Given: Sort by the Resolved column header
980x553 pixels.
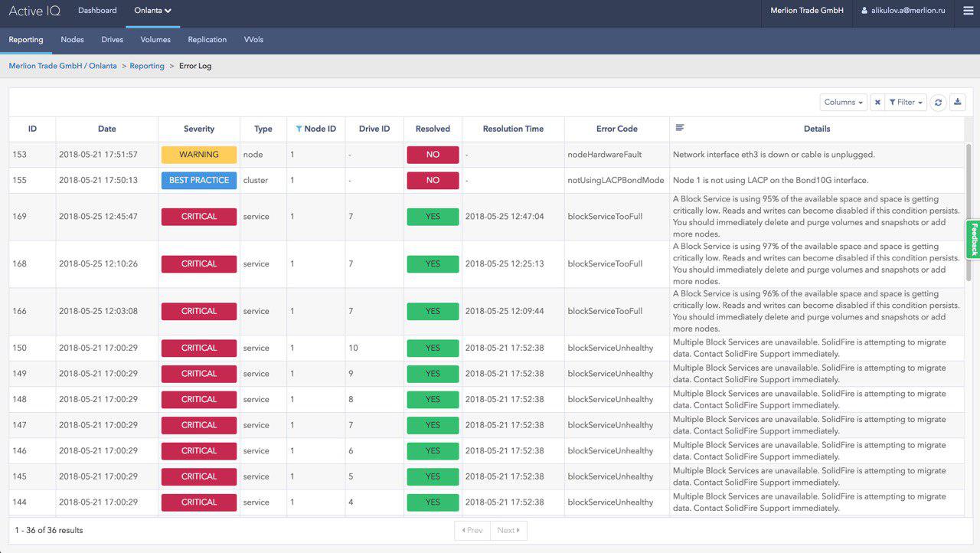Looking at the screenshot, I should point(433,129).
